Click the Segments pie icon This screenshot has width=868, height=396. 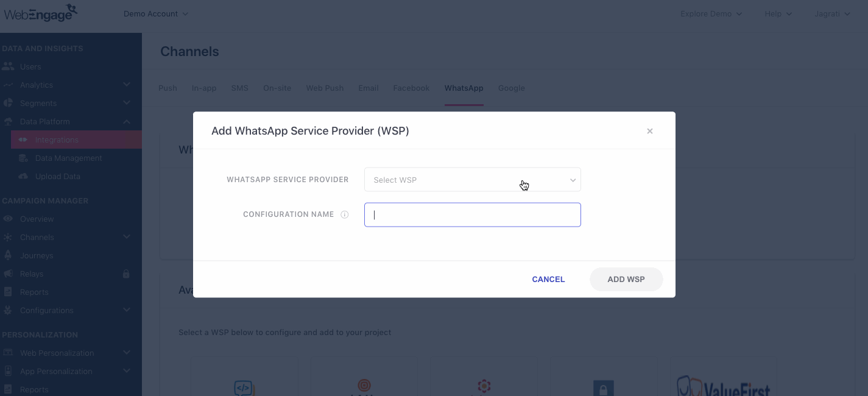click(x=8, y=103)
